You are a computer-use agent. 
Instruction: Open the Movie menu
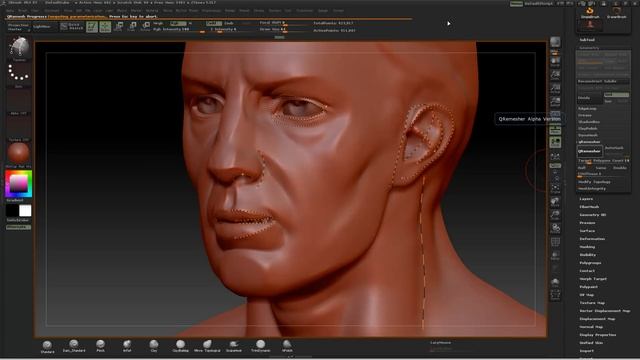pos(167,11)
